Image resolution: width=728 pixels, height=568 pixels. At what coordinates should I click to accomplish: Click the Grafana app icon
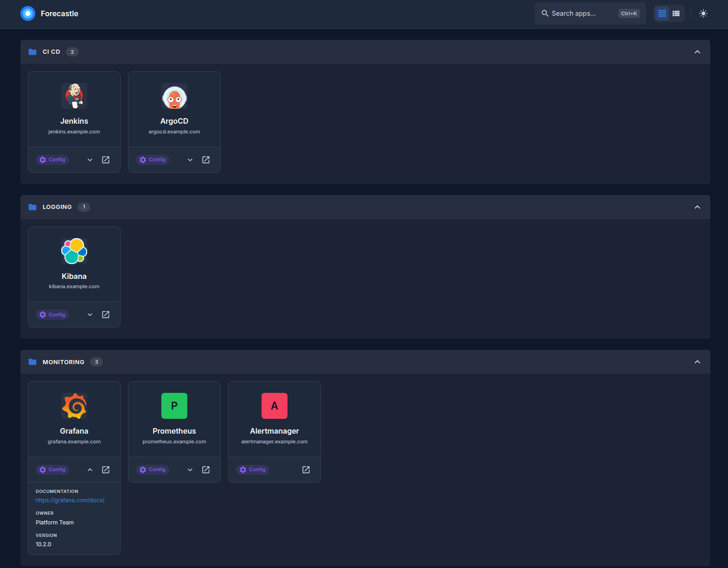click(x=74, y=406)
